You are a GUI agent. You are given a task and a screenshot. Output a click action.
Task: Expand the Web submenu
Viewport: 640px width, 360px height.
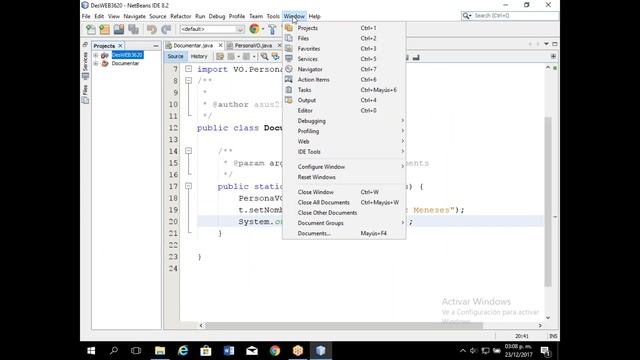pyautogui.click(x=344, y=142)
